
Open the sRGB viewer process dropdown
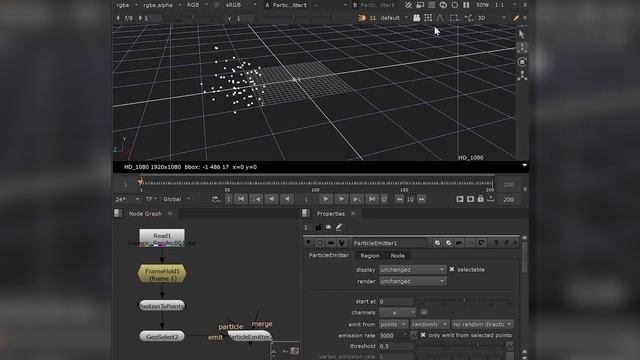[241, 5]
